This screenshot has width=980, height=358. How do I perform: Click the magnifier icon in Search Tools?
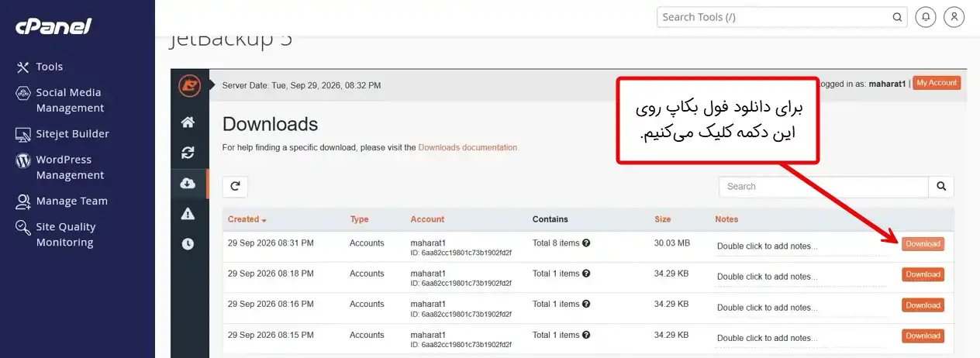tap(897, 17)
